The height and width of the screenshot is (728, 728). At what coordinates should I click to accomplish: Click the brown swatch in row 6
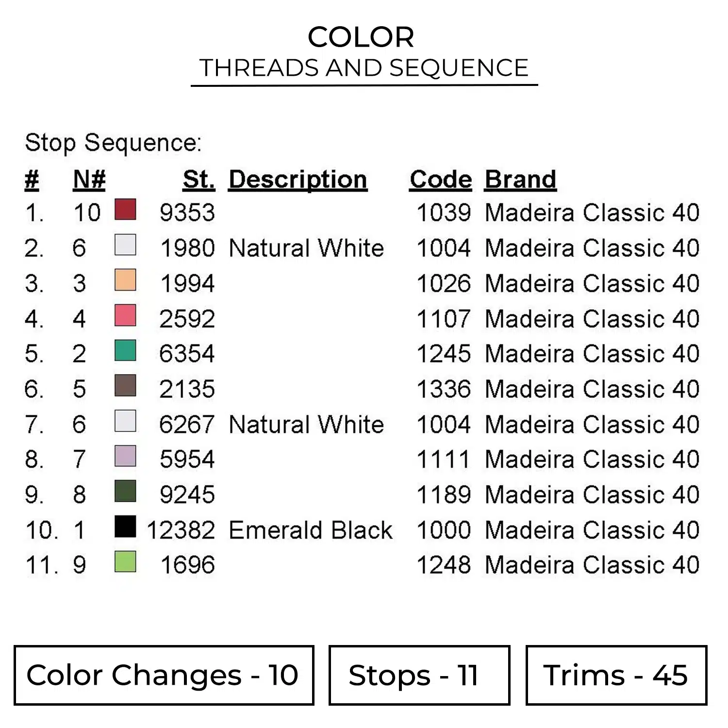(x=125, y=386)
